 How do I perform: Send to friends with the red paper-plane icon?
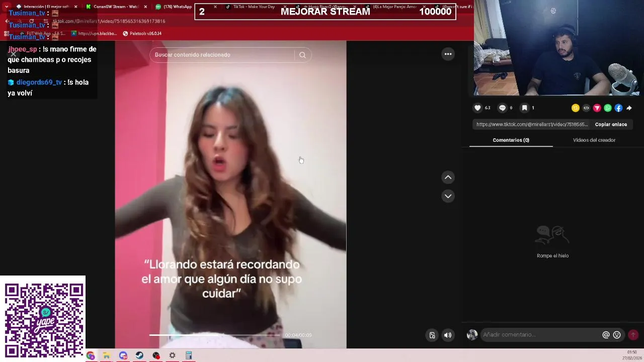pos(597,108)
